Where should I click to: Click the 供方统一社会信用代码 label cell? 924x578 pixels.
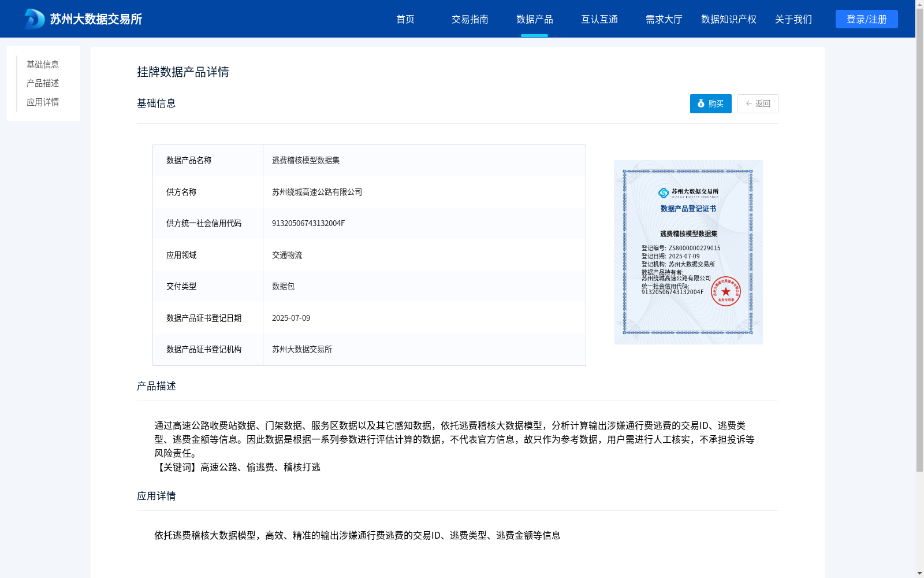click(208, 223)
